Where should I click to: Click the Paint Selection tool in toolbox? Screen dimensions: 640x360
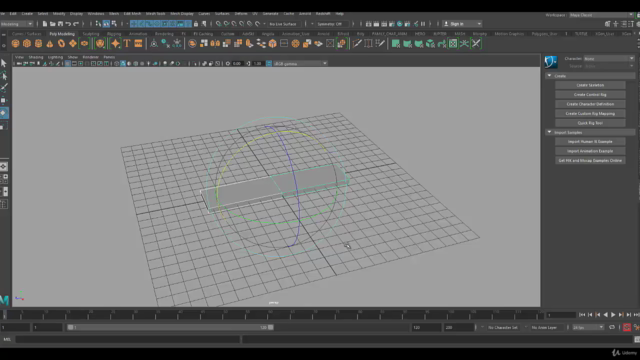pos(4,87)
